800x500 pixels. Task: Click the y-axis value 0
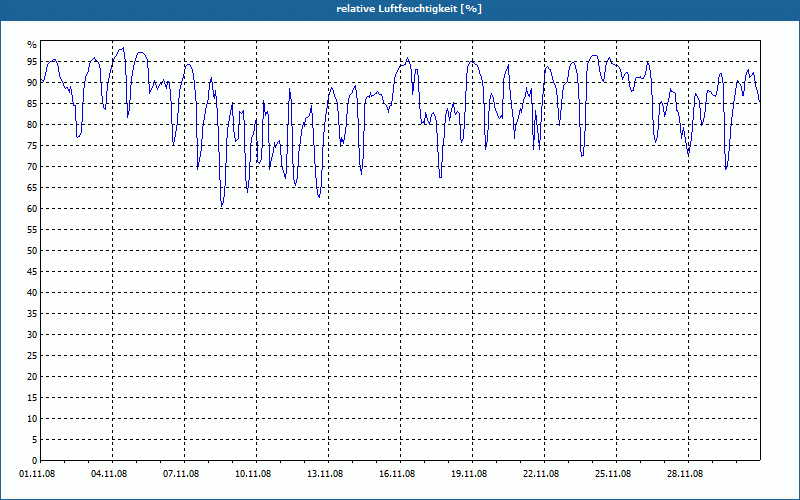(x=35, y=461)
